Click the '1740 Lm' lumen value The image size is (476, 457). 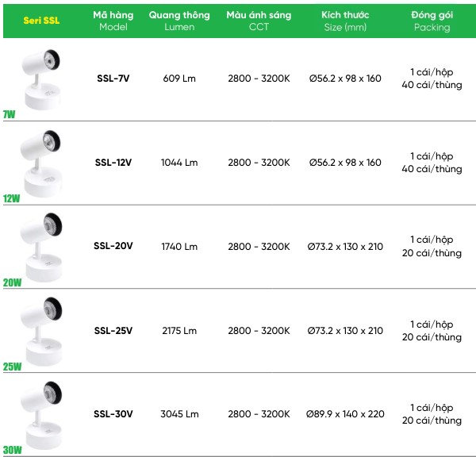click(x=179, y=246)
